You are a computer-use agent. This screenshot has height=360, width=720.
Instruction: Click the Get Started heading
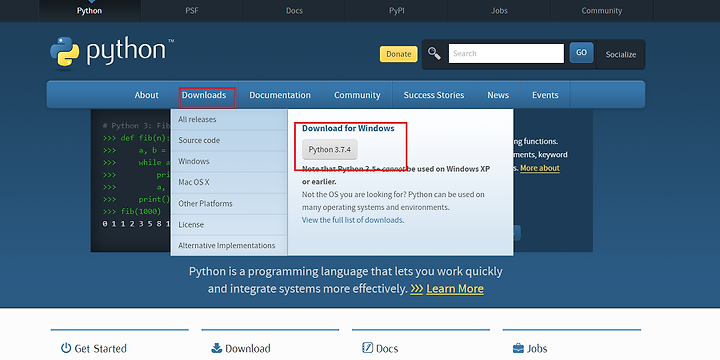point(100,349)
